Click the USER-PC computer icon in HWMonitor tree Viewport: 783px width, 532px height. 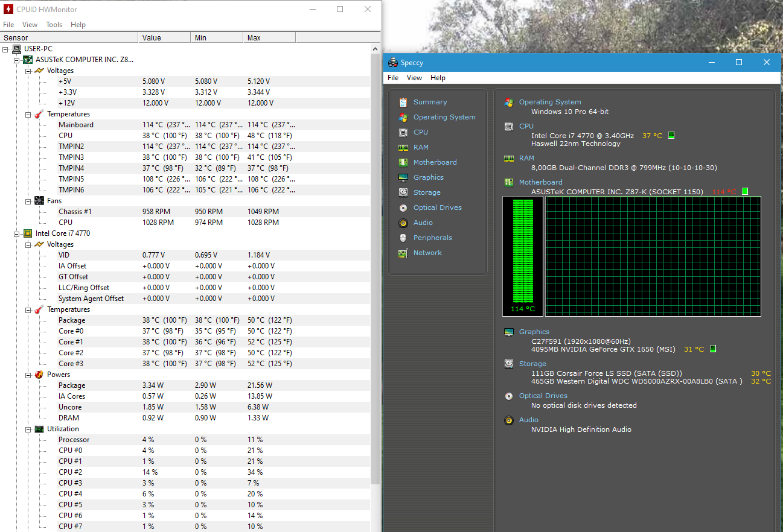pyautogui.click(x=16, y=49)
